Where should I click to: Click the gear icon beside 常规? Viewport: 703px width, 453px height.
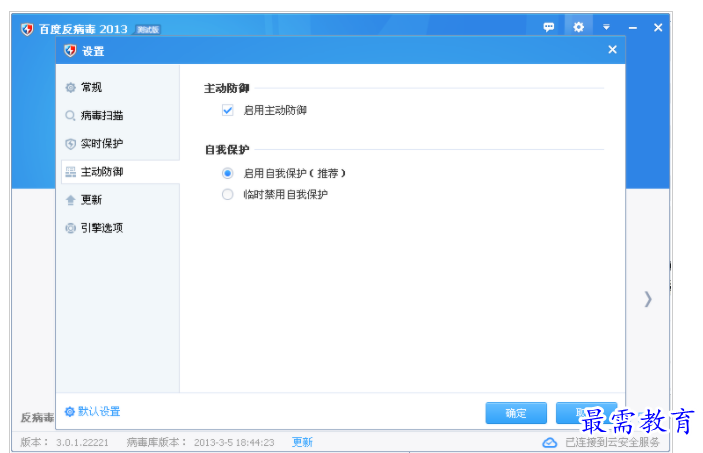70,87
